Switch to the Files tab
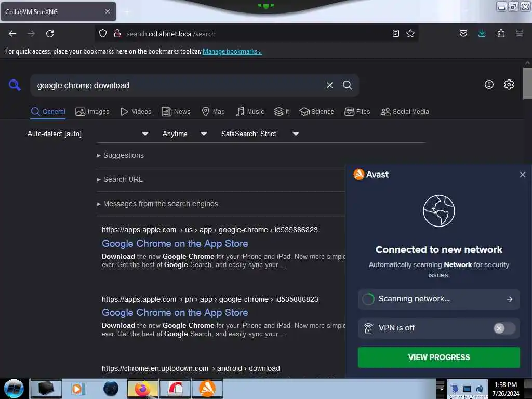This screenshot has width=532, height=399. 357,112
